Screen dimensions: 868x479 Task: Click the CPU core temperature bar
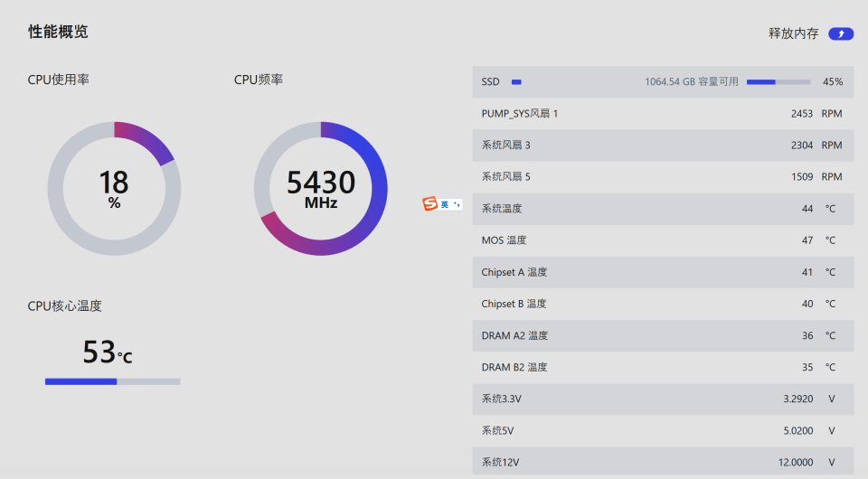coord(112,381)
